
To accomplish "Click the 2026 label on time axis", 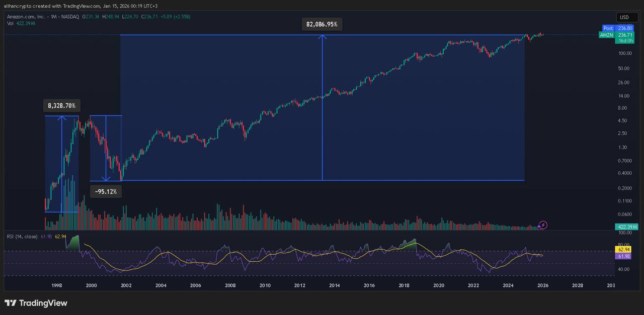I will [542, 285].
